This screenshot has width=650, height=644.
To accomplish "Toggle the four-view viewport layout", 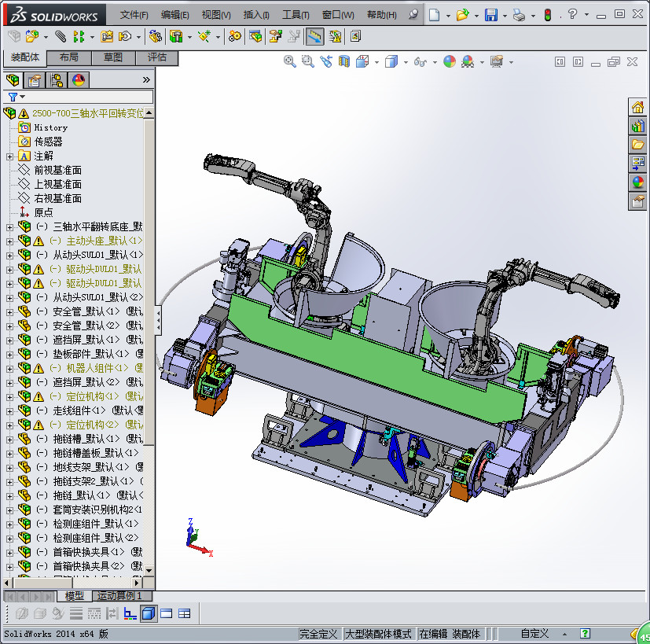I will (185, 613).
